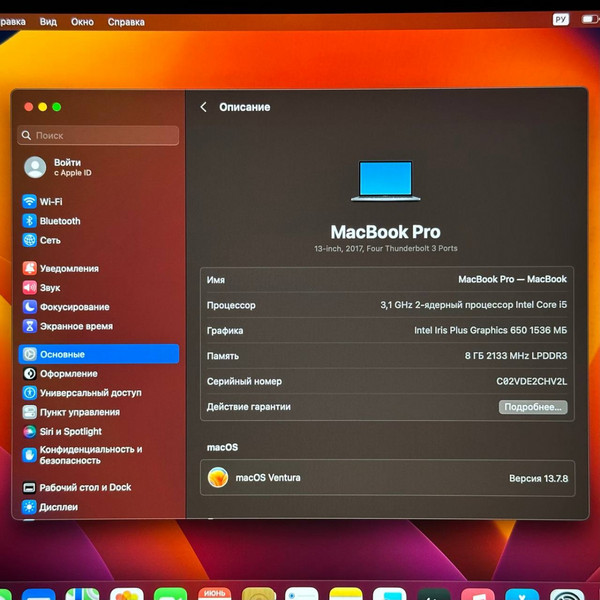Open the Справка menu

click(x=126, y=22)
